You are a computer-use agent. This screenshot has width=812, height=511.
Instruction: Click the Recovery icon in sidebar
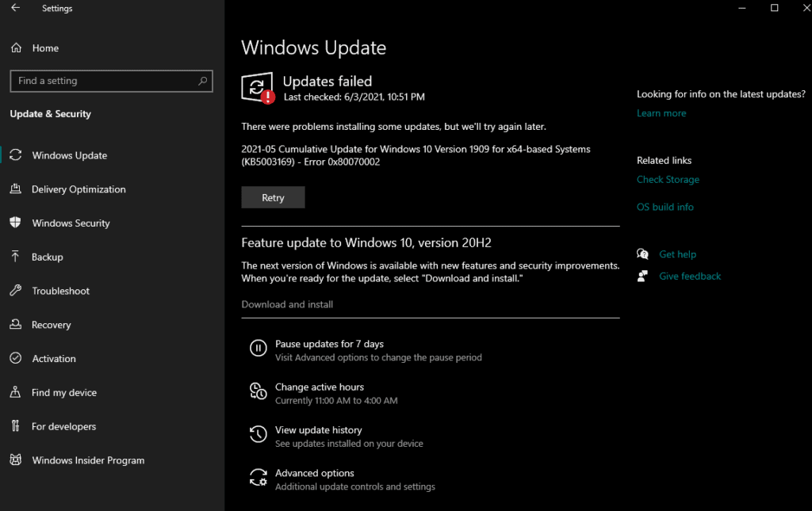[x=15, y=325]
